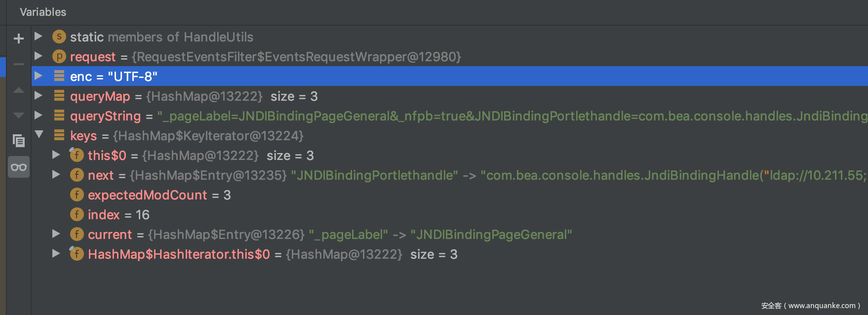Click the duplicate watch copy icon

pyautogui.click(x=19, y=141)
